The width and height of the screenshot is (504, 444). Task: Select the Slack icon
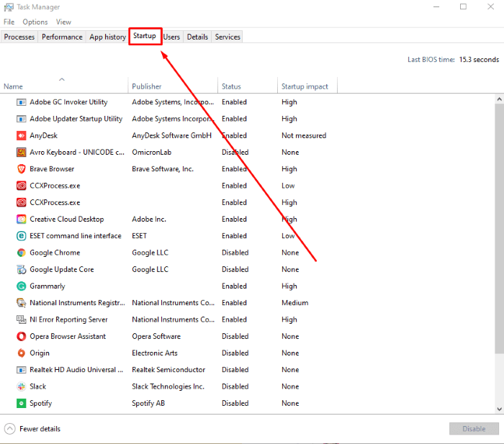(x=21, y=386)
